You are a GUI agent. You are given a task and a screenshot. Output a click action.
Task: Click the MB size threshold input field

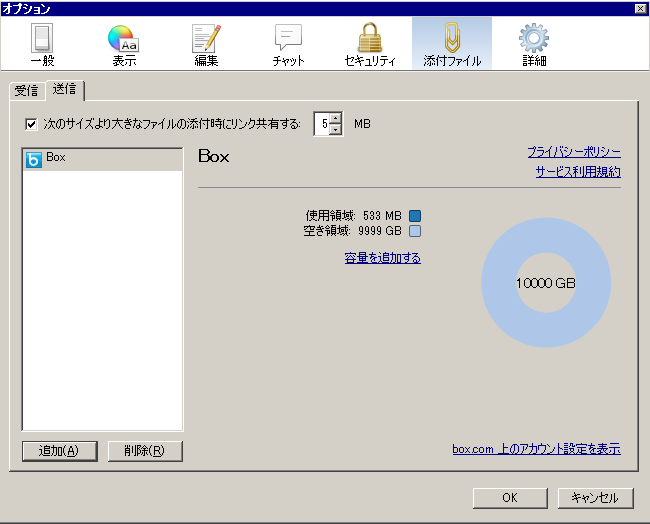click(323, 124)
